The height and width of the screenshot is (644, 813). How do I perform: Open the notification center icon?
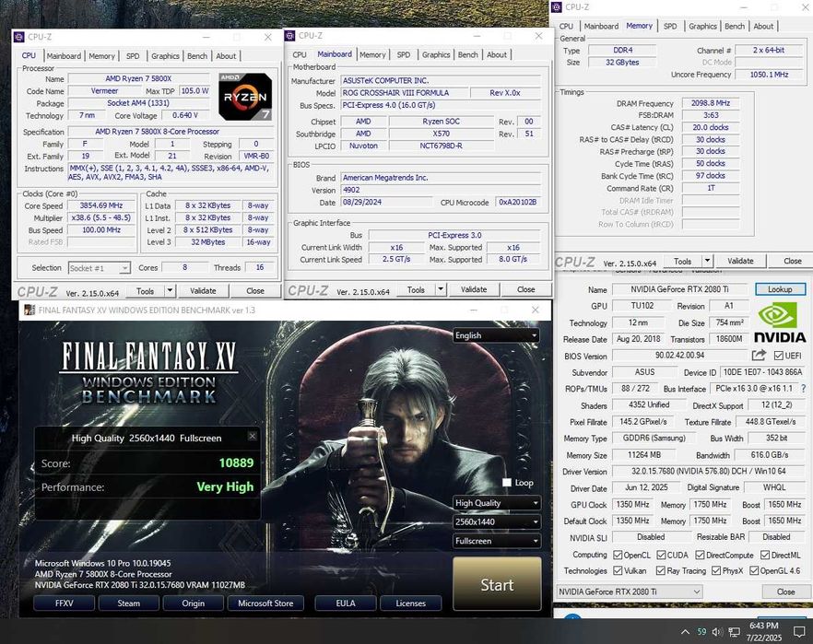tap(799, 632)
